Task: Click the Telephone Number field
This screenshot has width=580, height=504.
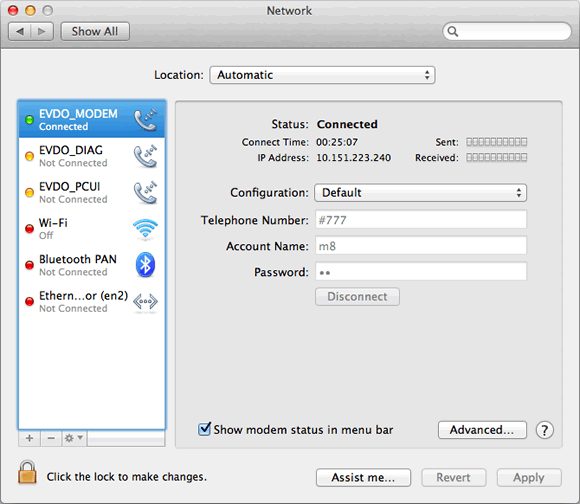Action: point(421,220)
